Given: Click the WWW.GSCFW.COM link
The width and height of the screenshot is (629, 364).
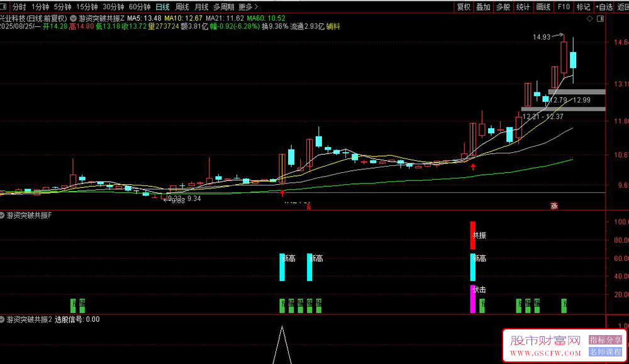Looking at the screenshot, I should (545, 353).
